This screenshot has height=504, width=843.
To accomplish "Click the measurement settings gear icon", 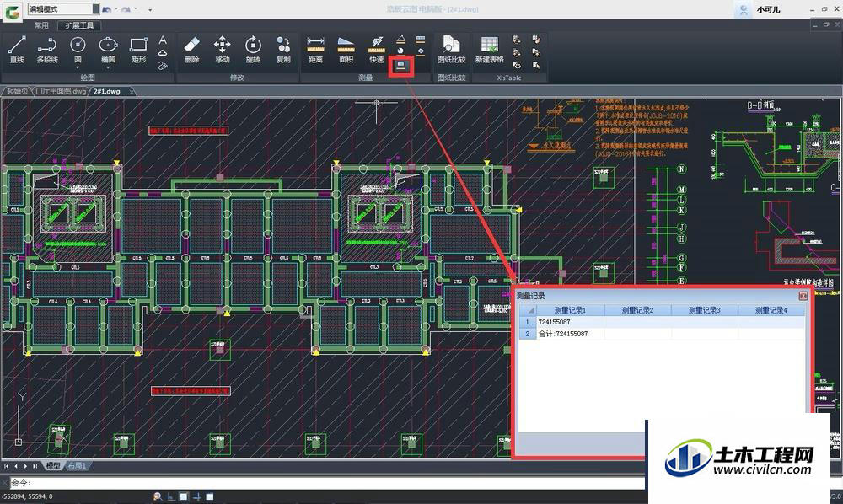I will tap(421, 51).
